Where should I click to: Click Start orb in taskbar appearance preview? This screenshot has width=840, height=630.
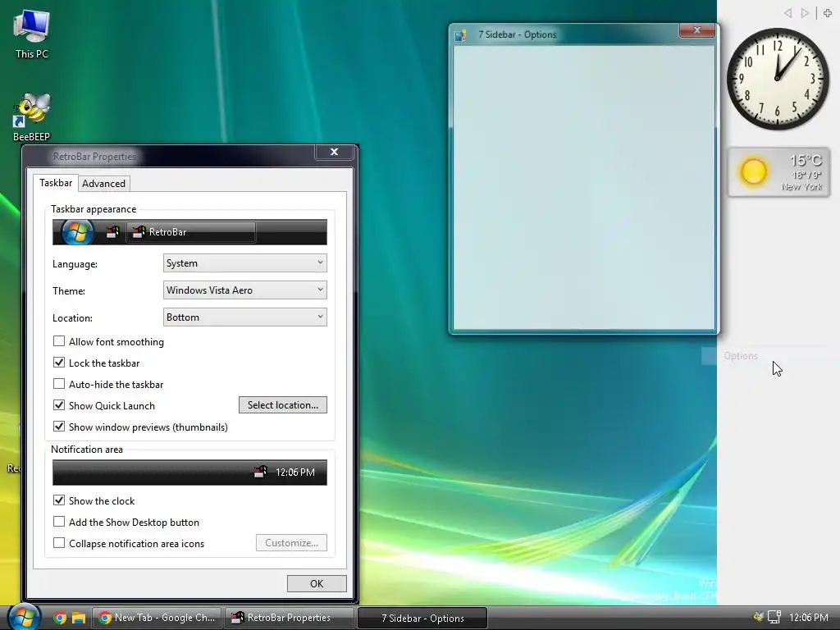point(77,232)
